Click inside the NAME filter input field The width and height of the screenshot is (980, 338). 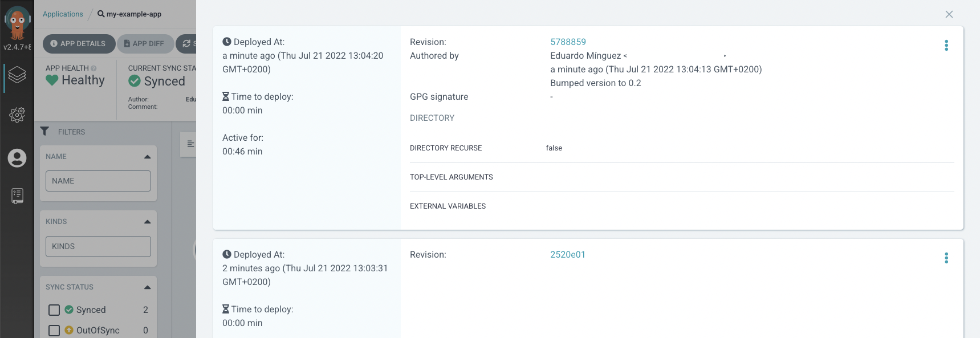98,181
